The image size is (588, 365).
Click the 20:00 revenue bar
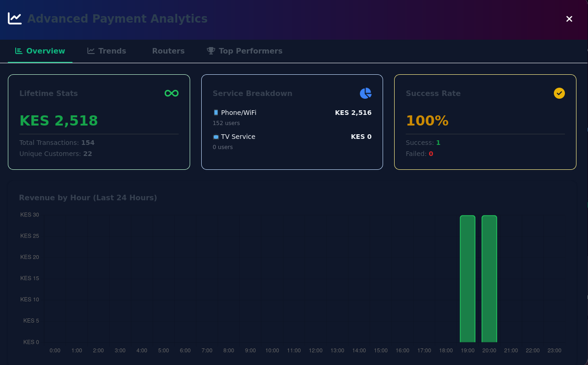(x=489, y=279)
